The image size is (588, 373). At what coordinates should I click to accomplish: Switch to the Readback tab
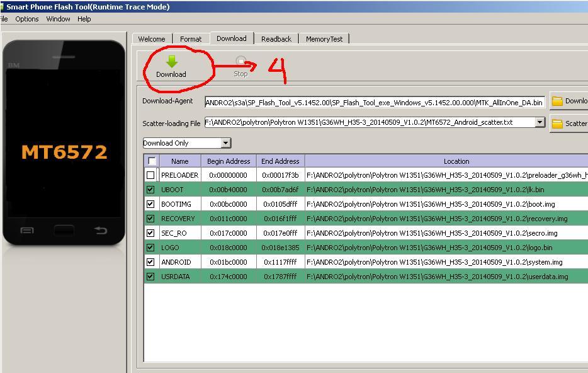click(x=276, y=38)
